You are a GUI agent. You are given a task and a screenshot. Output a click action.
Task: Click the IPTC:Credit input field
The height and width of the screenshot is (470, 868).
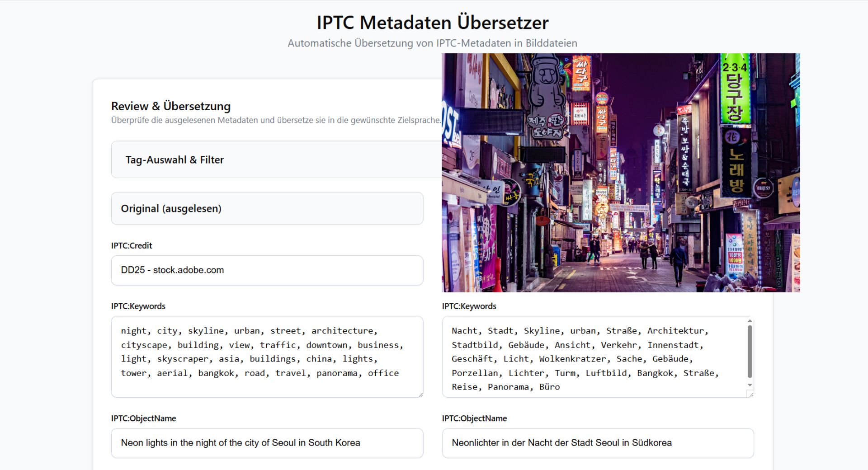[x=267, y=270]
